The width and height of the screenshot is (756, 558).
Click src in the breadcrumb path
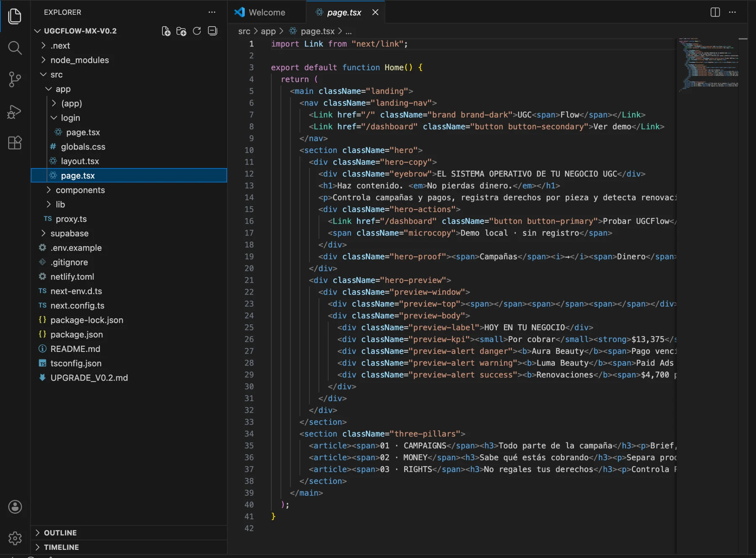[x=244, y=31]
